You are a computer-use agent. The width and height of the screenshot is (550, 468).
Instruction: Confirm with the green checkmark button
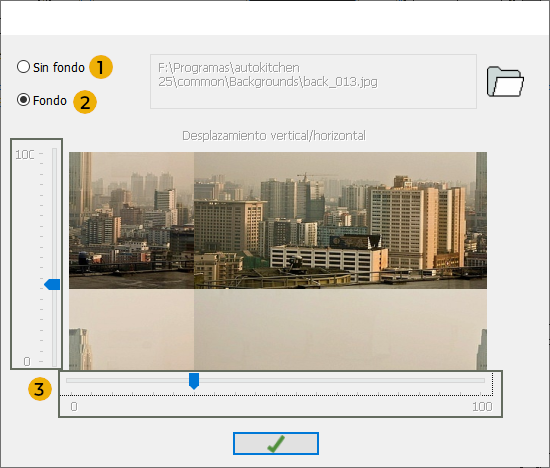tap(276, 443)
